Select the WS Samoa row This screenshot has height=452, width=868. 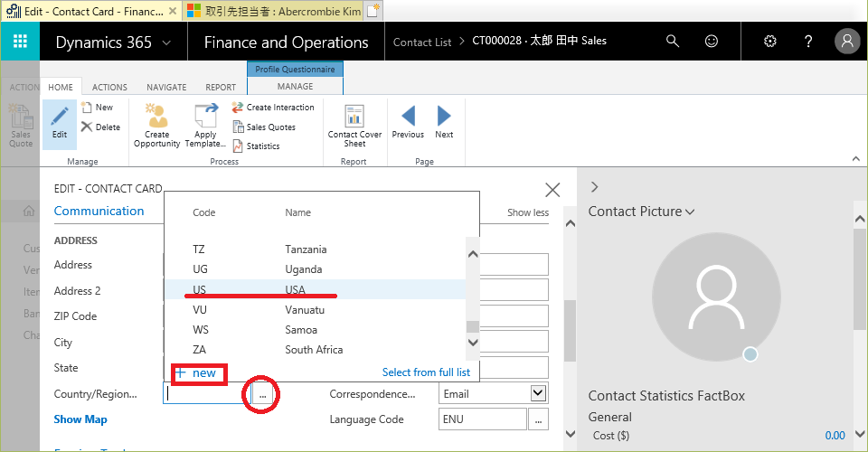315,330
